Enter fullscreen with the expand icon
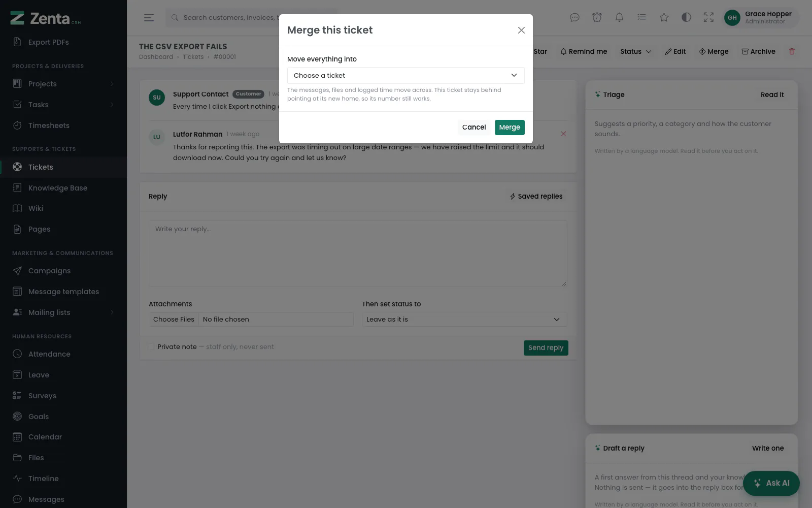The width and height of the screenshot is (812, 508). pyautogui.click(x=708, y=18)
